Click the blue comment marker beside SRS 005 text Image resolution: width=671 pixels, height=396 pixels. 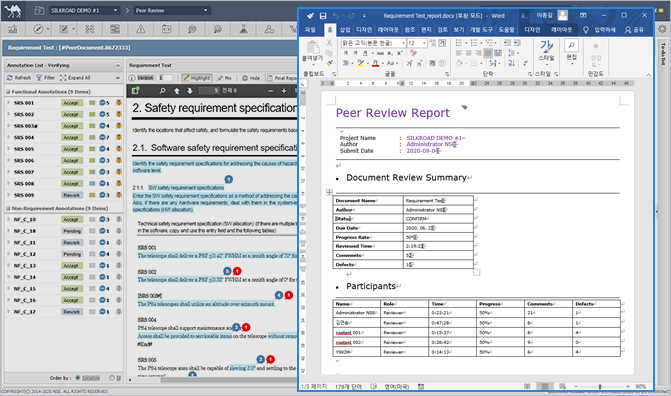[261, 359]
